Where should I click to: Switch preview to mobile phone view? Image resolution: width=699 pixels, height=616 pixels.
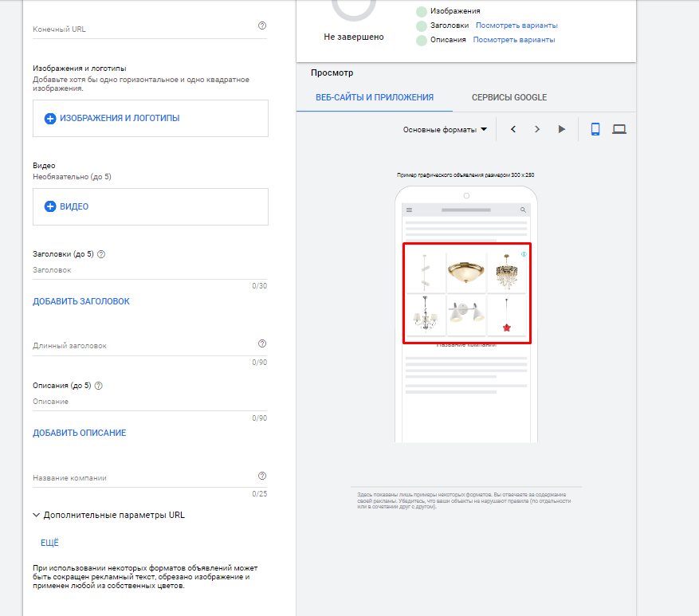[595, 129]
